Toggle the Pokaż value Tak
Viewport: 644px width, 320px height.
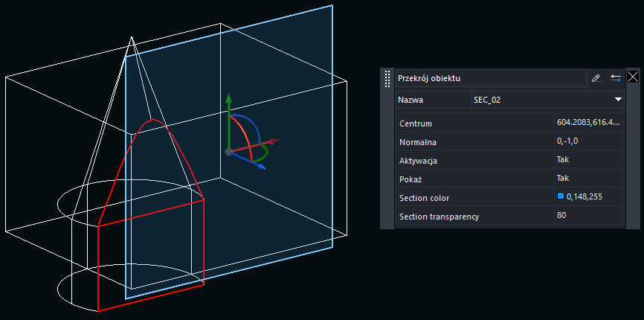tap(562, 178)
